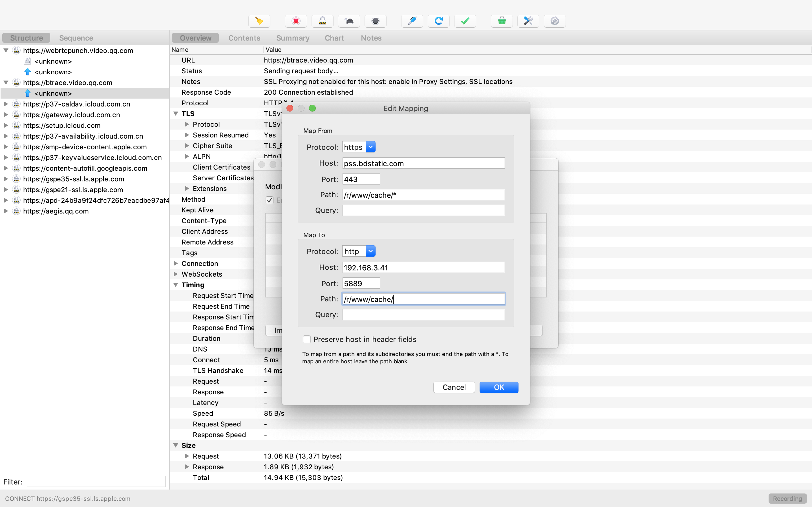Screen dimensions: 812x507
Task: Cancel the Edit Mapping dialog
Action: pyautogui.click(x=454, y=387)
